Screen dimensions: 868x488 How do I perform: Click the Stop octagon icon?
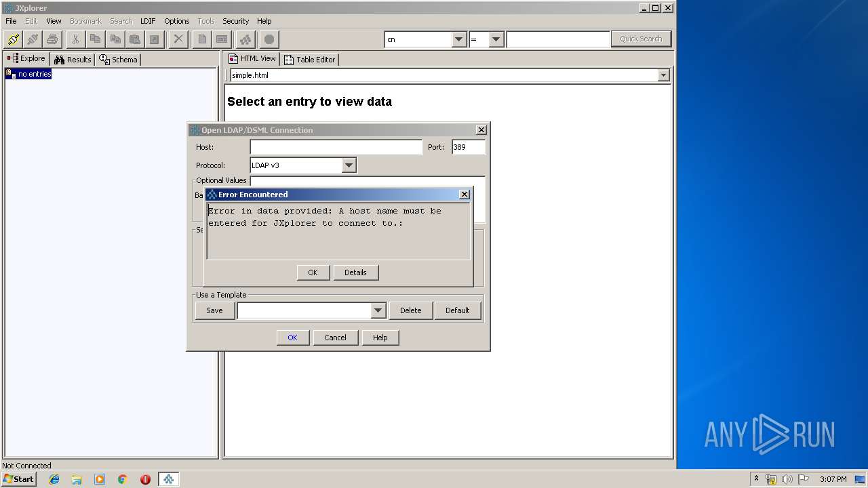coord(269,39)
